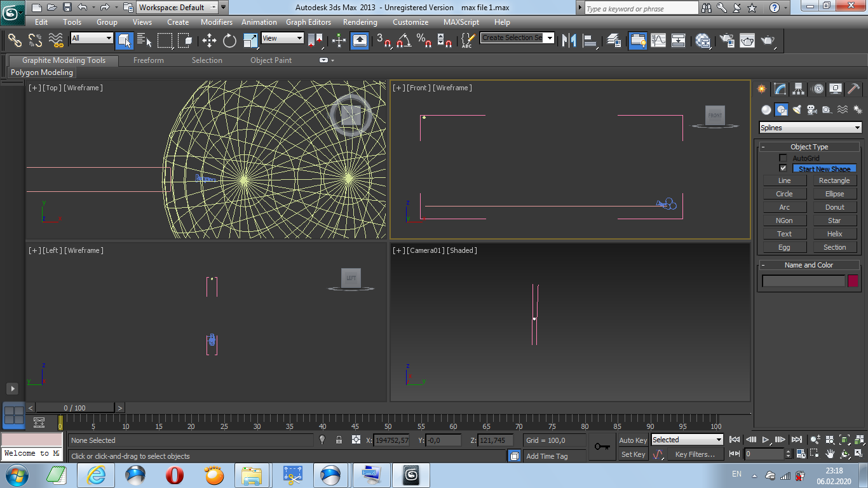The height and width of the screenshot is (488, 868).
Task: Collapse the Object Type rollout
Action: [x=809, y=147]
